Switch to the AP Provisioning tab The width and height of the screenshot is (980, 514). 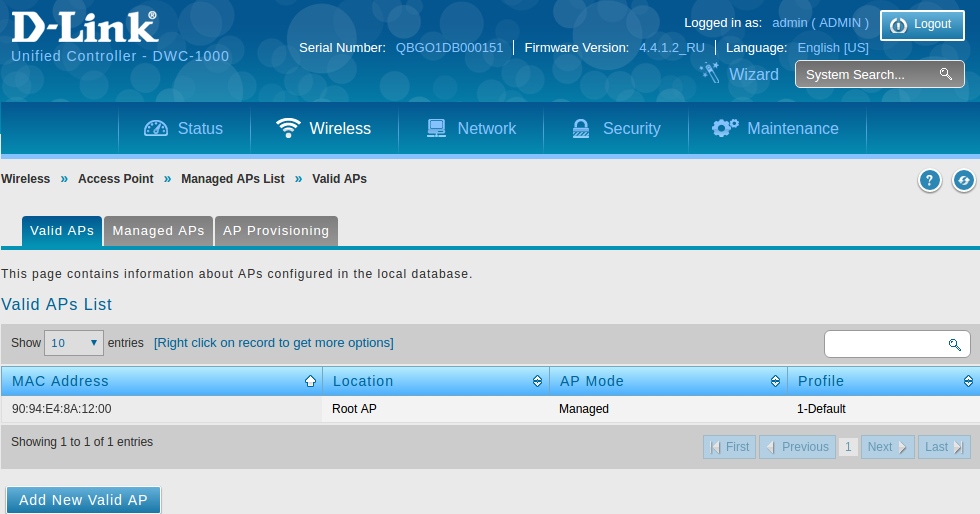(275, 231)
